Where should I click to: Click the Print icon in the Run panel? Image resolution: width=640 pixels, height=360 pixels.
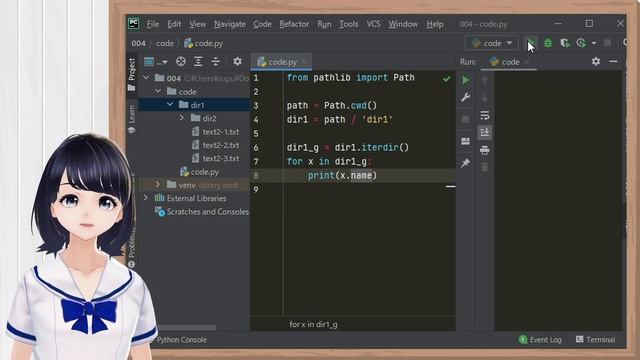(484, 150)
